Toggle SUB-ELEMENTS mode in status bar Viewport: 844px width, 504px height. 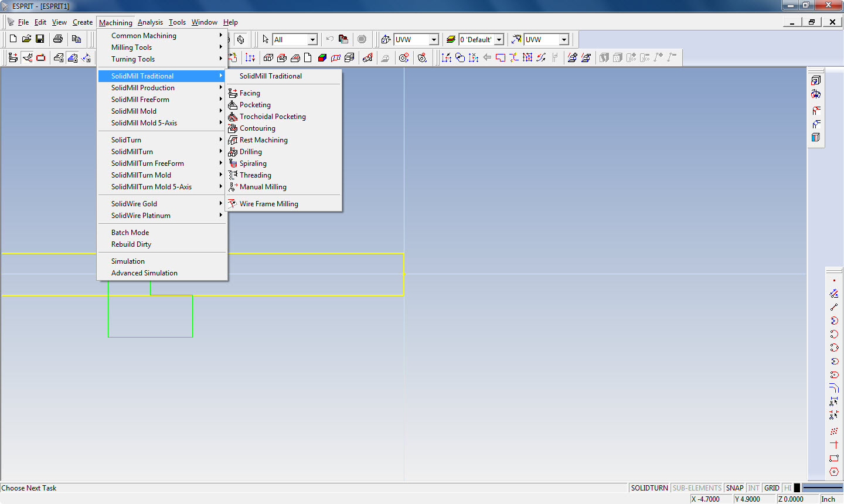coord(697,488)
